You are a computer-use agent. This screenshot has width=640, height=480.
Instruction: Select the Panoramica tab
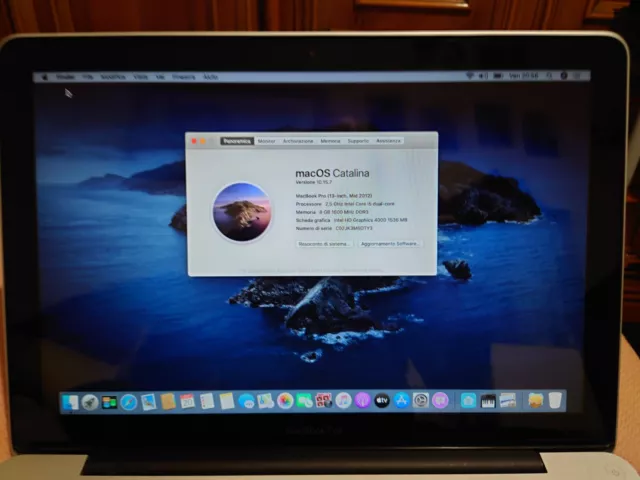[x=237, y=141]
